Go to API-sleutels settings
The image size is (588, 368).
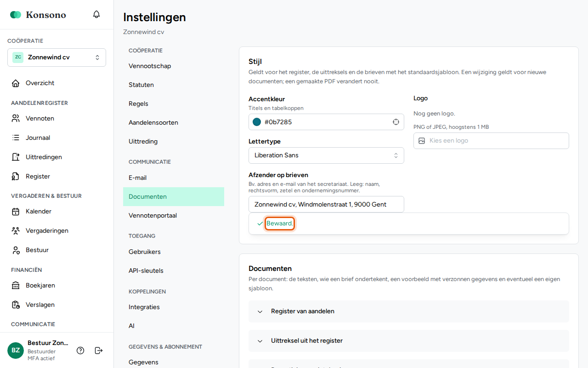point(174,271)
